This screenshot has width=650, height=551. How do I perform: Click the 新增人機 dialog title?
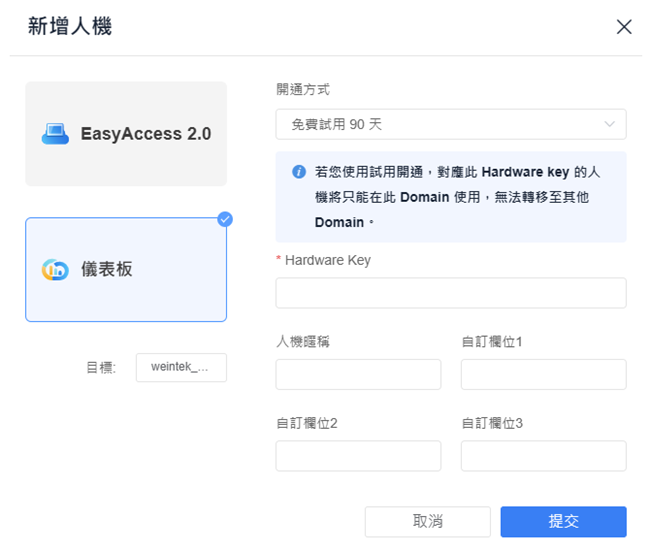click(70, 27)
